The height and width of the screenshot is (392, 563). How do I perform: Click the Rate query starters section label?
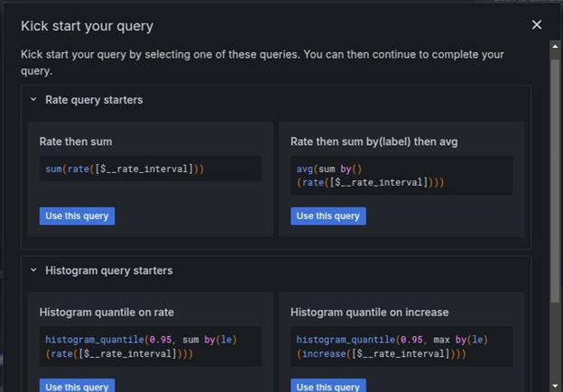coord(94,100)
